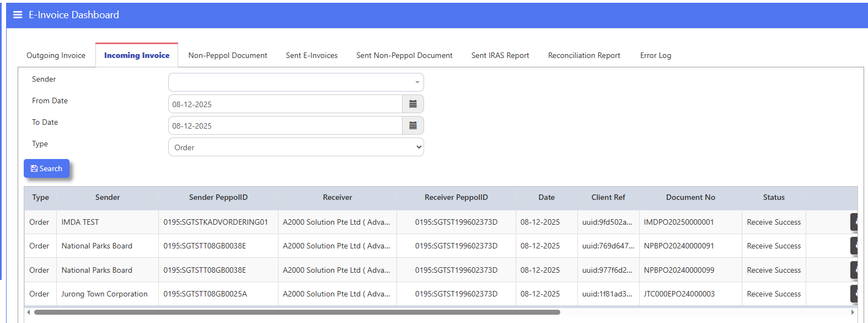Go to Sent E-Invoices tab

tap(312, 55)
